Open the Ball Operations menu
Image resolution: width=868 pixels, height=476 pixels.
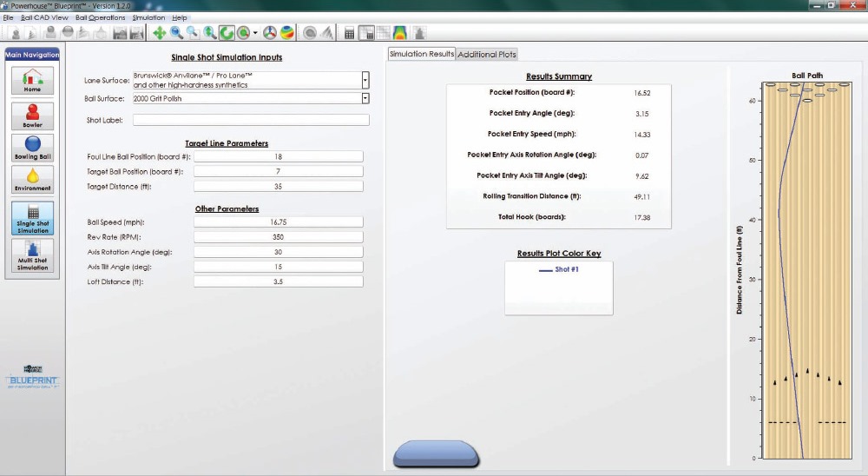[100, 17]
